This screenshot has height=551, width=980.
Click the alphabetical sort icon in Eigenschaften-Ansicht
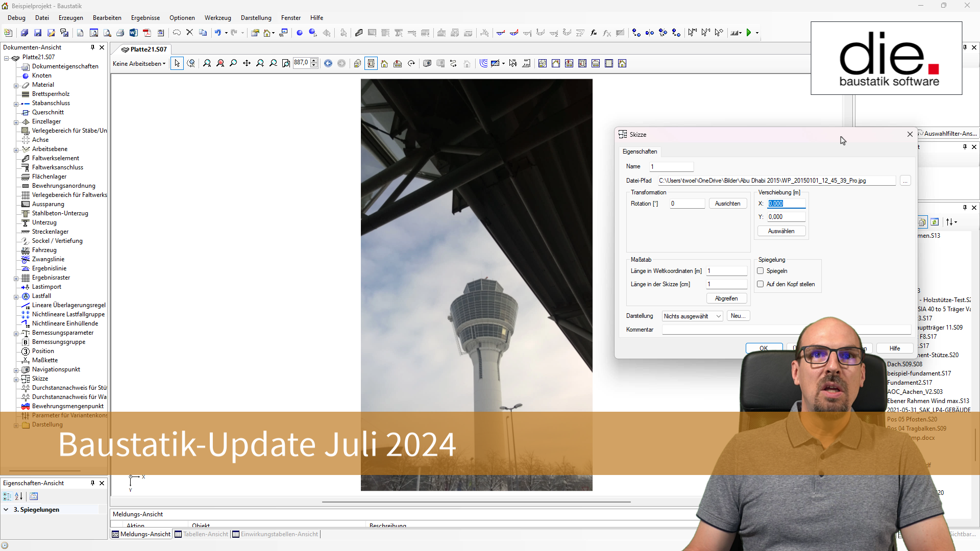coord(19,496)
